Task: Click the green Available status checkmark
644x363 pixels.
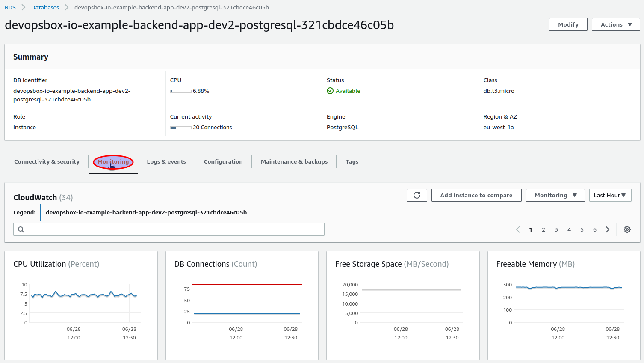Action: [x=330, y=91]
